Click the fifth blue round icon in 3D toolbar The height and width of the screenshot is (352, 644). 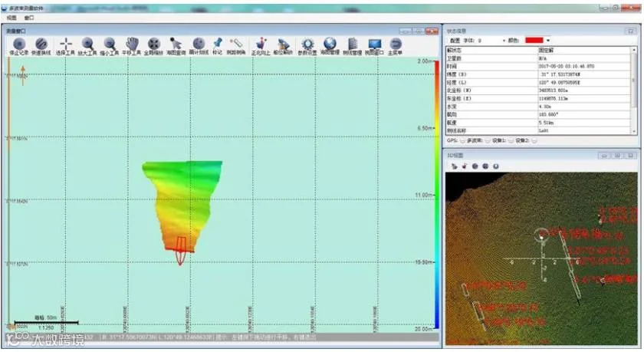tap(496, 166)
